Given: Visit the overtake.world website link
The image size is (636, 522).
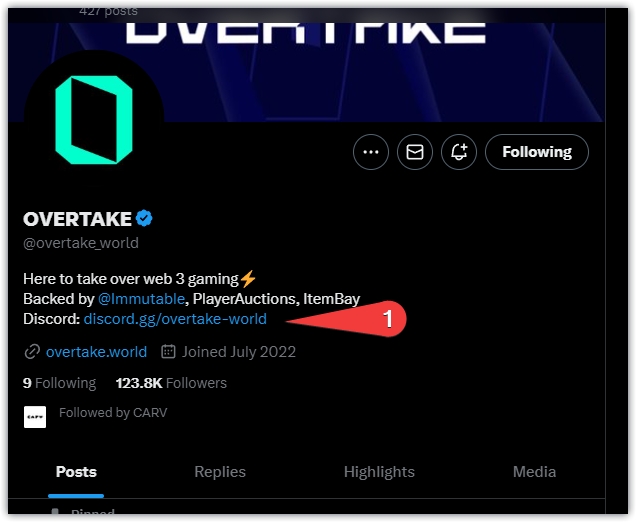Looking at the screenshot, I should click(x=96, y=352).
